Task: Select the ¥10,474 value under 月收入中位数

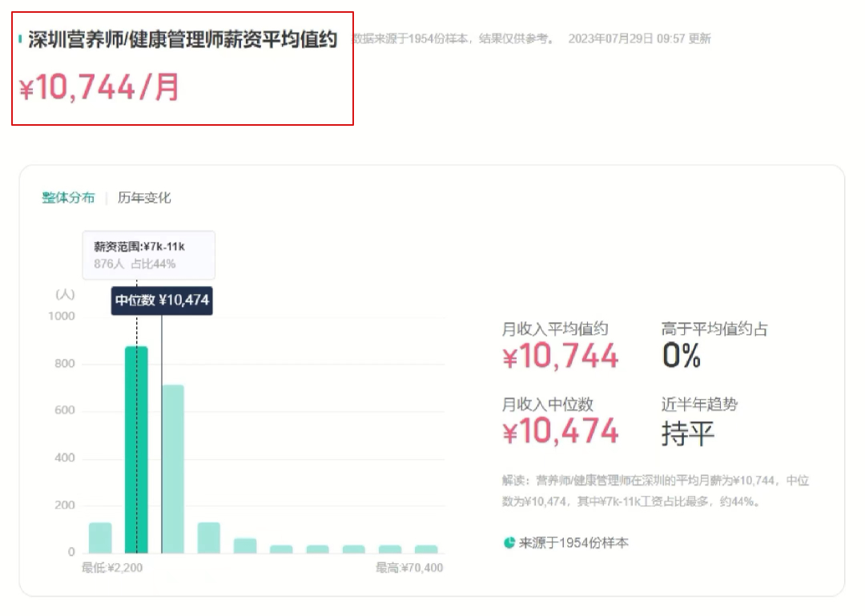Action: (561, 432)
